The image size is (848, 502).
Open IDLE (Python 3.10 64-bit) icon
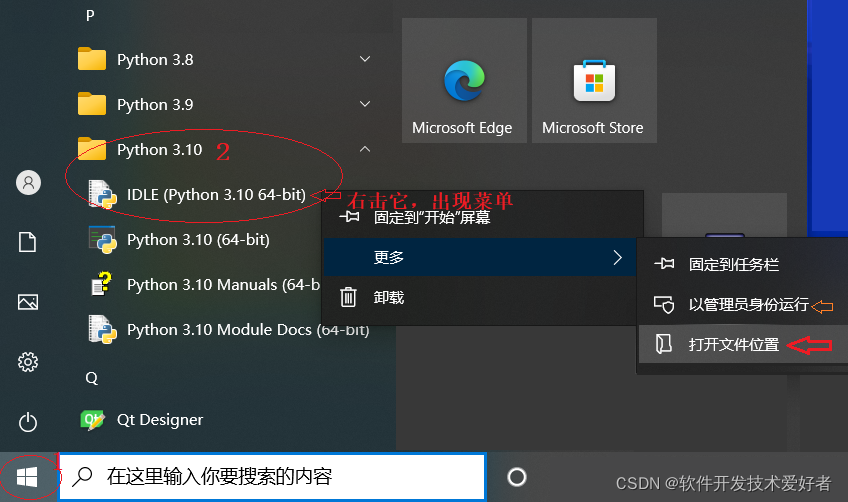click(x=103, y=194)
